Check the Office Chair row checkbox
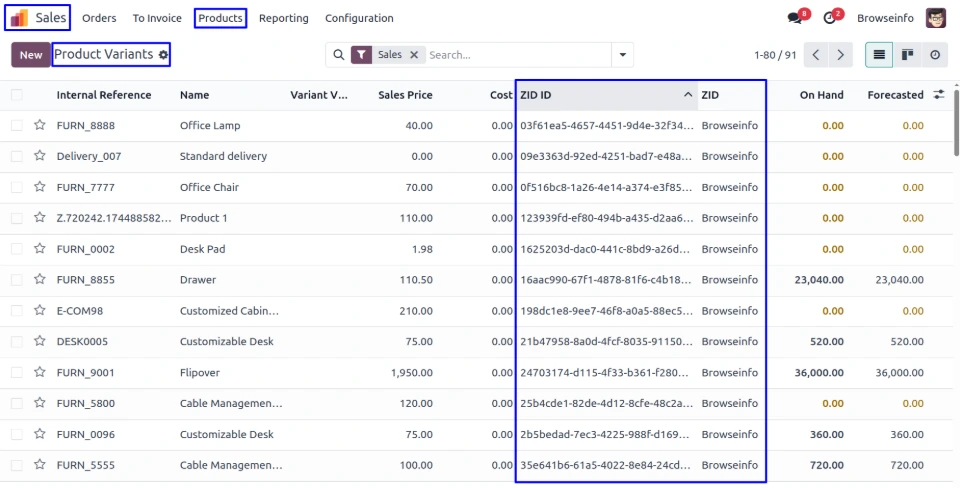Viewport: 960px width, 488px height. (17, 188)
